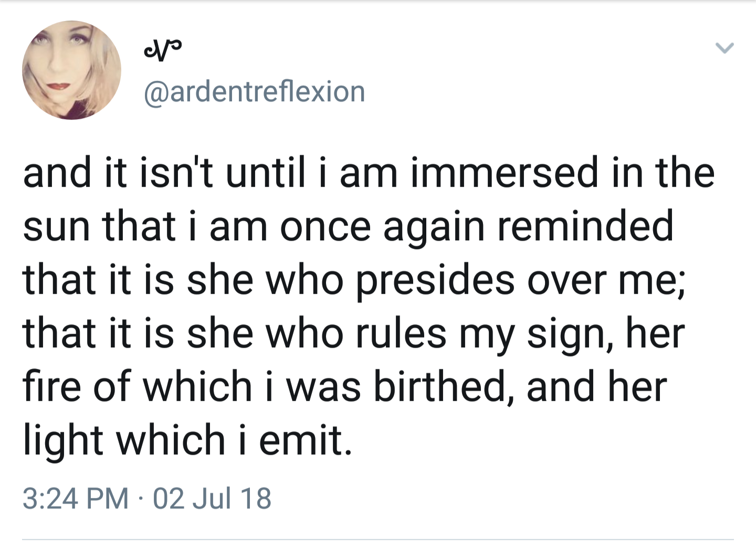Click the stylized display name symbol

pos(162,50)
